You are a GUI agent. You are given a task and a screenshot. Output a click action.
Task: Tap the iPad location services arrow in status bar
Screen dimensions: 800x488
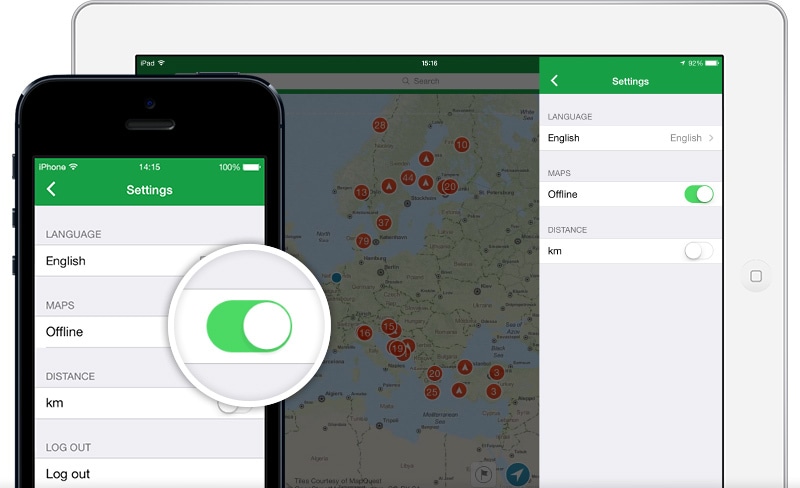tap(683, 63)
